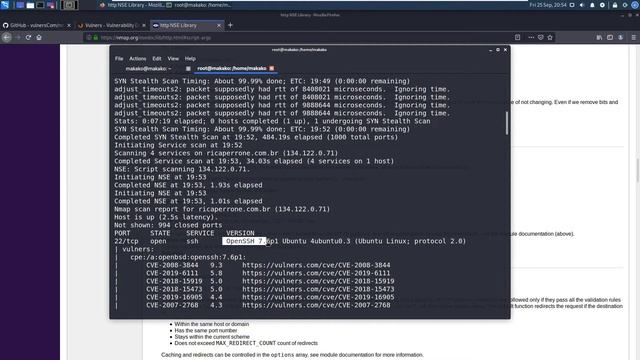This screenshot has height=360, width=640.
Task: Select the http NSE Library browser tab
Action: pyautogui.click(x=187, y=25)
